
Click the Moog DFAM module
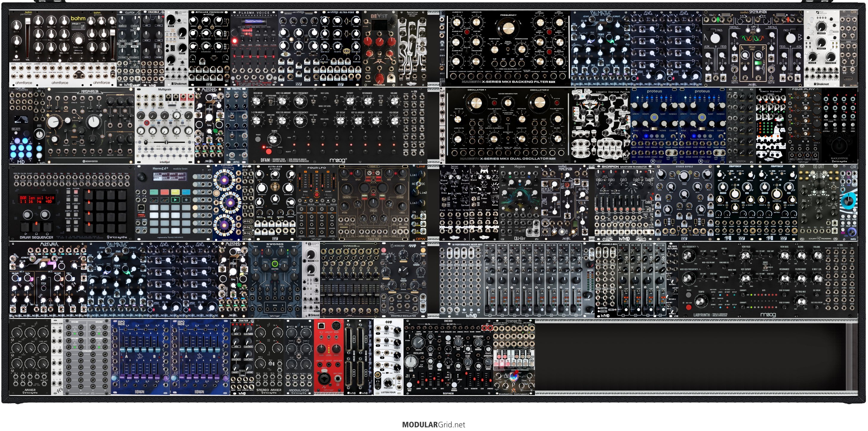coord(337,126)
